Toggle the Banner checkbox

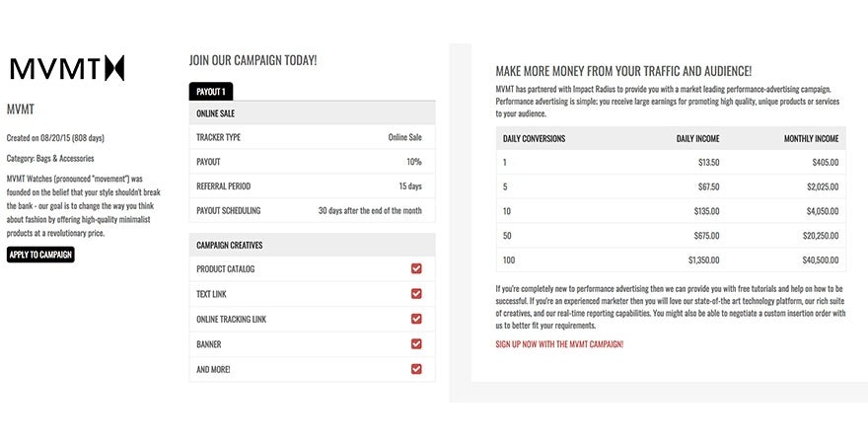click(416, 344)
